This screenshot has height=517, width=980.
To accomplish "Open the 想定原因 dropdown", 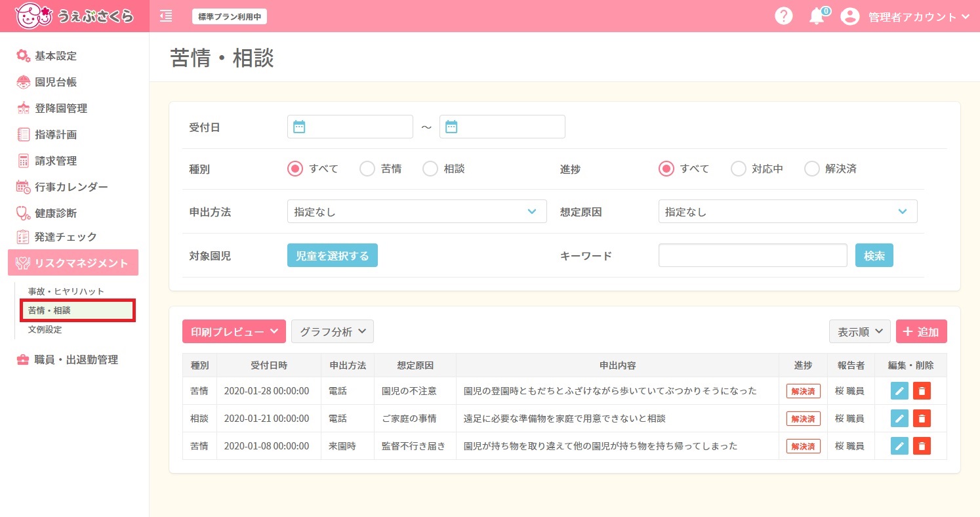I will pyautogui.click(x=788, y=212).
